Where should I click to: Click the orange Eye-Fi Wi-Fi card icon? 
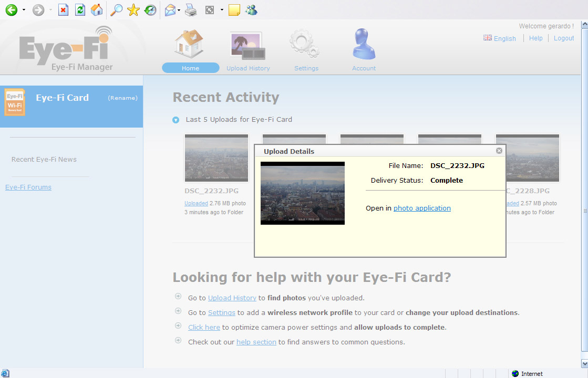click(x=15, y=102)
